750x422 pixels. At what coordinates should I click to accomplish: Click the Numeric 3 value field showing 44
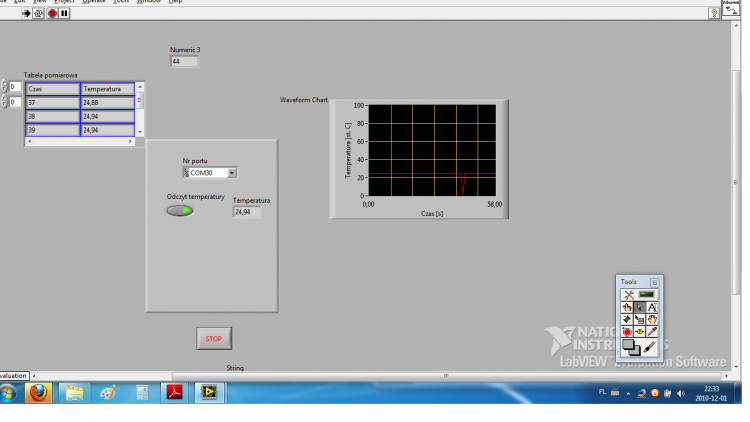tap(184, 61)
